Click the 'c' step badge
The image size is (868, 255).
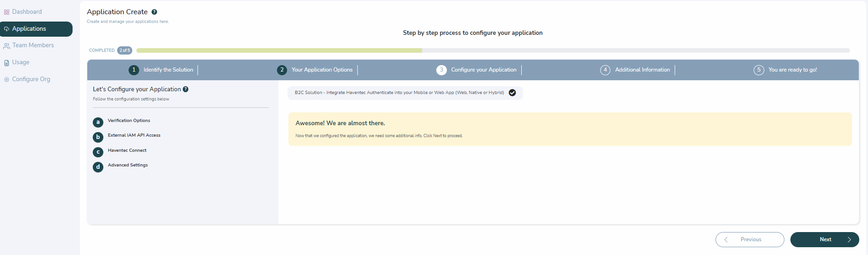point(98,152)
